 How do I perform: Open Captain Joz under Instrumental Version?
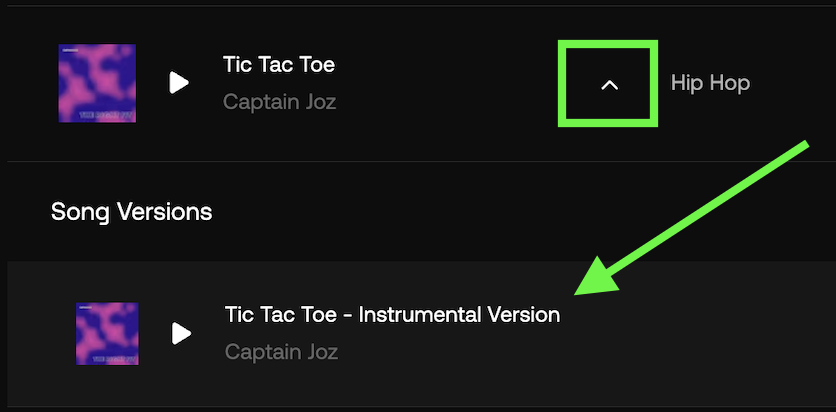pos(282,352)
